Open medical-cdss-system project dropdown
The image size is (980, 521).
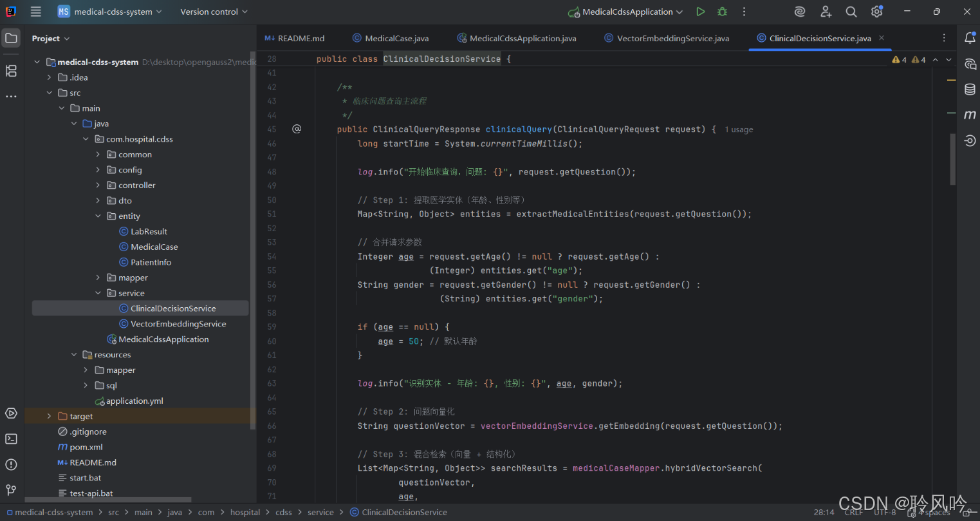[109, 12]
